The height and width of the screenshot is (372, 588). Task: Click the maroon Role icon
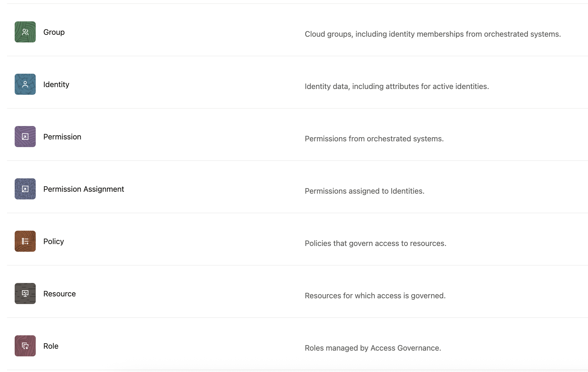pyautogui.click(x=25, y=346)
